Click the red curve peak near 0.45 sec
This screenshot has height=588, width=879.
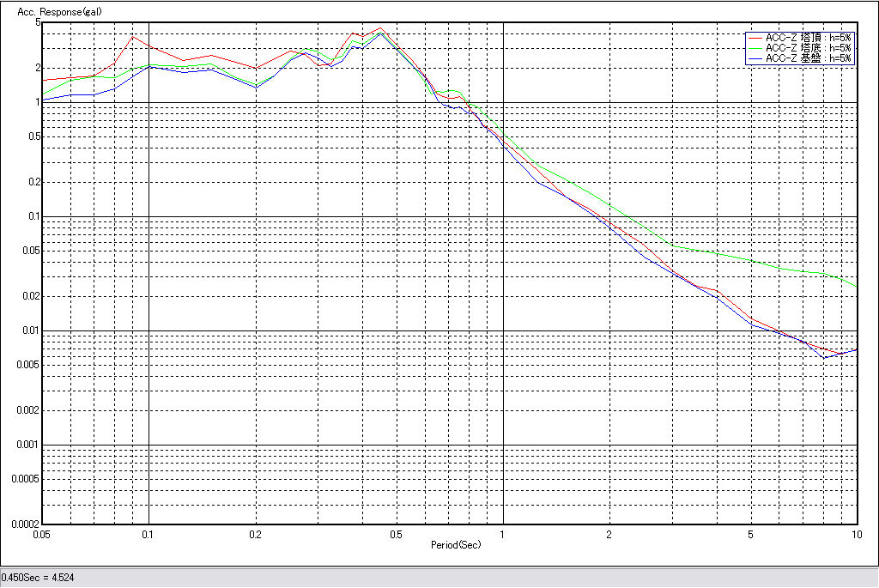pyautogui.click(x=380, y=27)
